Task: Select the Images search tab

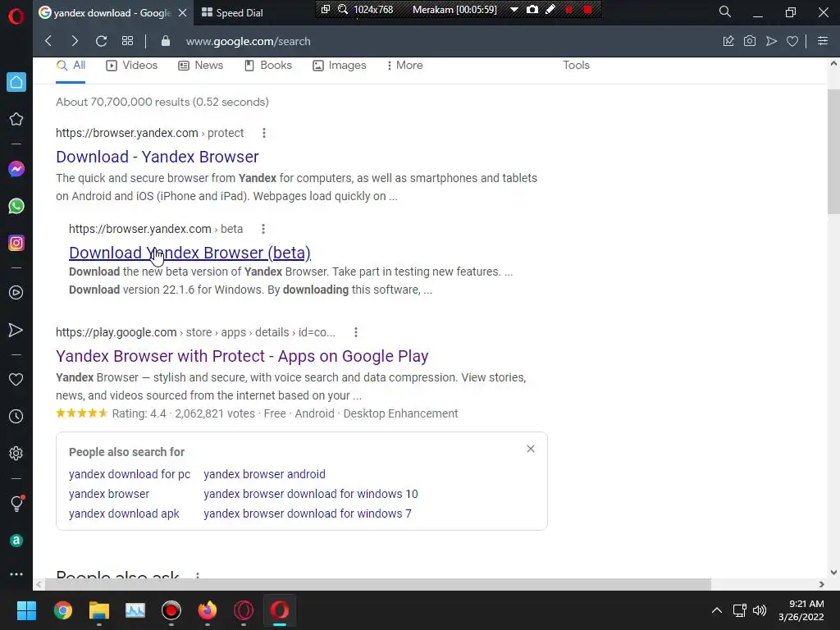Action: point(340,66)
